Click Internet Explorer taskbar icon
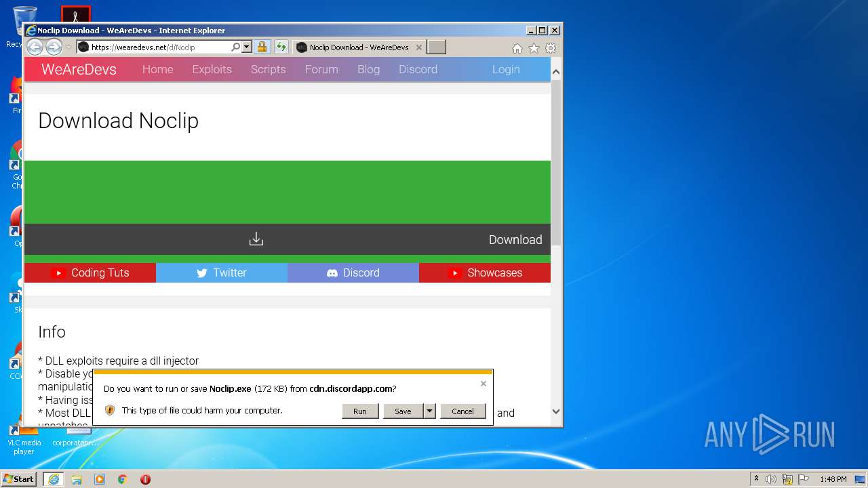This screenshot has height=488, width=868. [53, 479]
